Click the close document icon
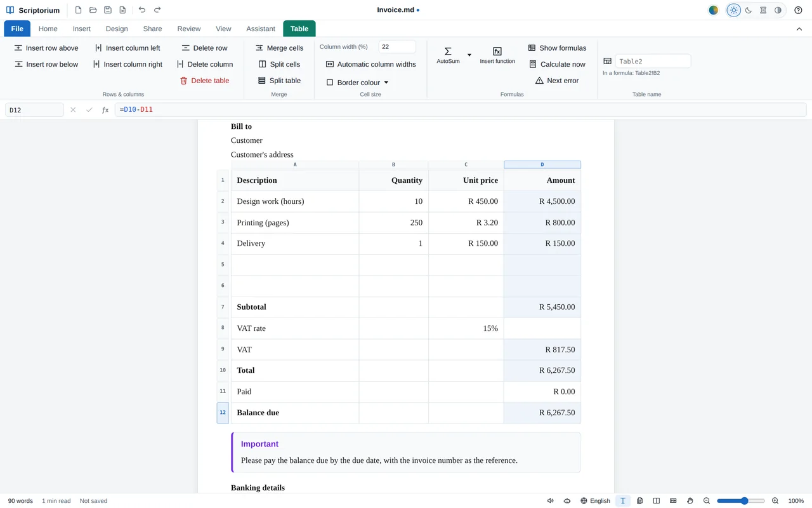The height and width of the screenshot is (508, 812). click(122, 10)
